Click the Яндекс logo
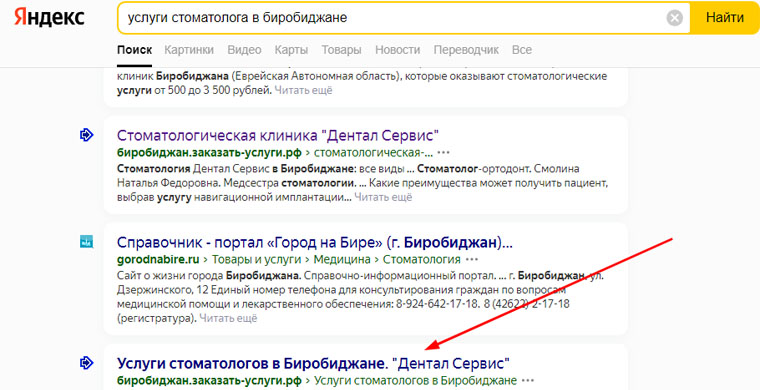Screen dimensions: 760x390 point(49,18)
